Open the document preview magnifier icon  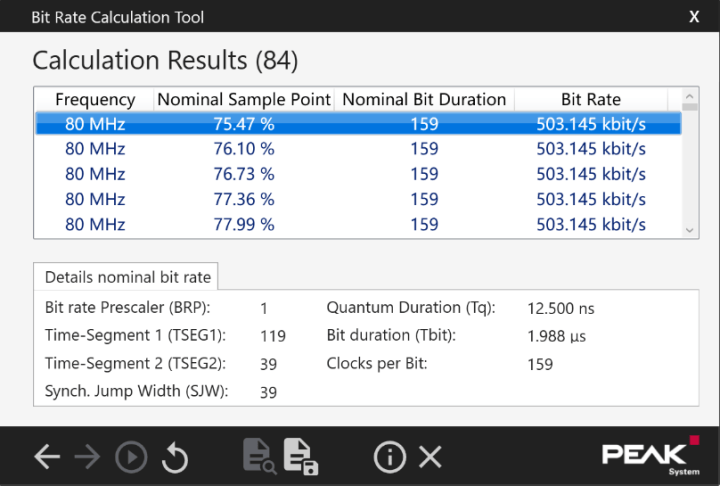click(x=259, y=456)
